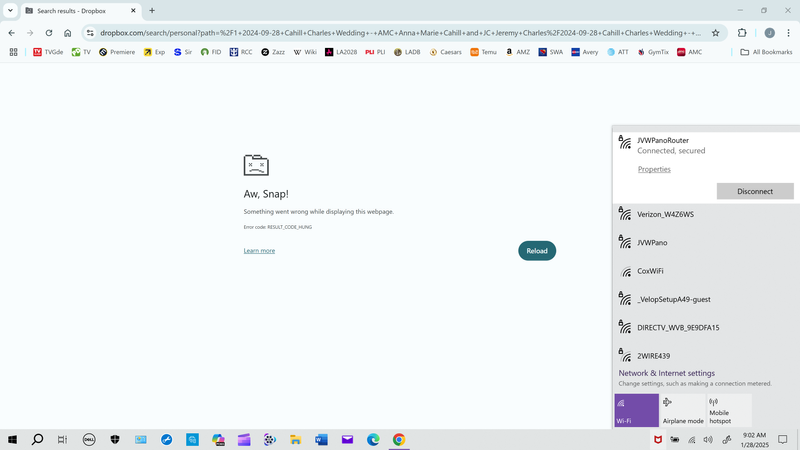Open the Premiere bookmark
Screen dimensions: 800x450
[x=117, y=52]
